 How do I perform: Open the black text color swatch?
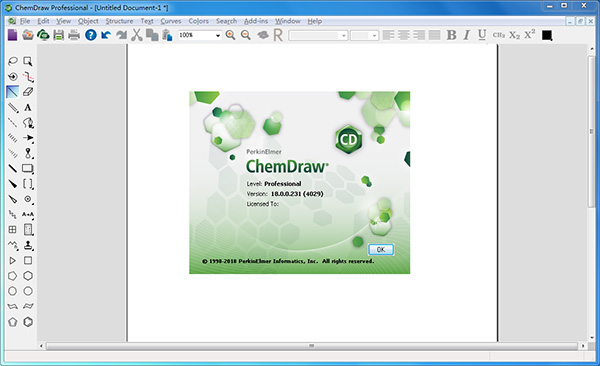[547, 35]
